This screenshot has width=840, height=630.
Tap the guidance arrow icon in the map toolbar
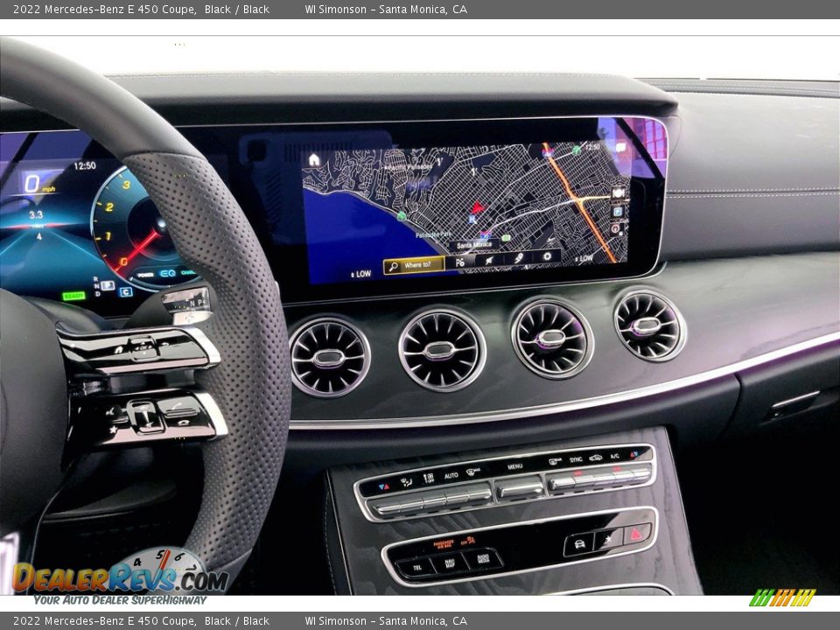pos(488,260)
